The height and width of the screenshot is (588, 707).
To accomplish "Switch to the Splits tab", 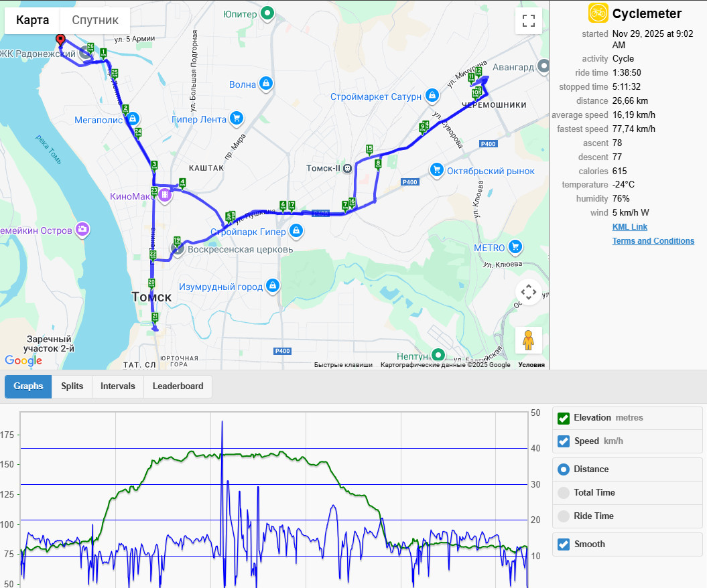I will pyautogui.click(x=72, y=386).
